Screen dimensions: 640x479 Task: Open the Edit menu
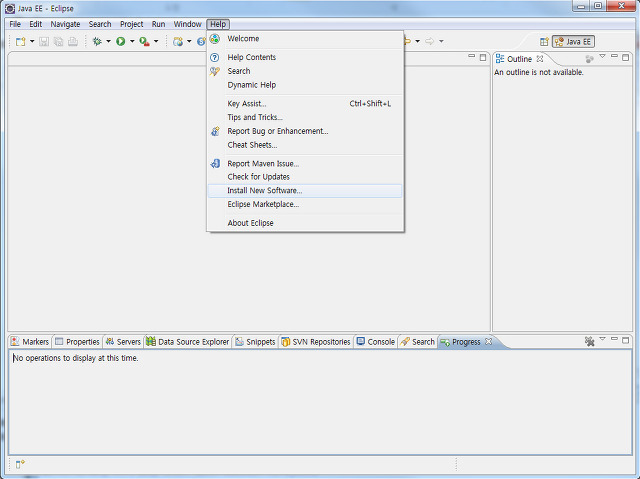coord(36,24)
